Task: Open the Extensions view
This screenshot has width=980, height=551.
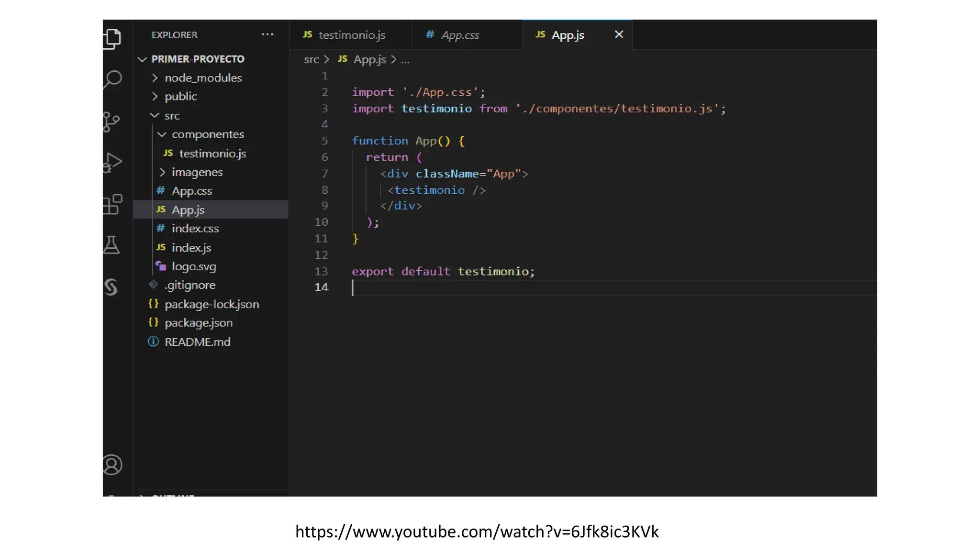Action: tap(113, 204)
